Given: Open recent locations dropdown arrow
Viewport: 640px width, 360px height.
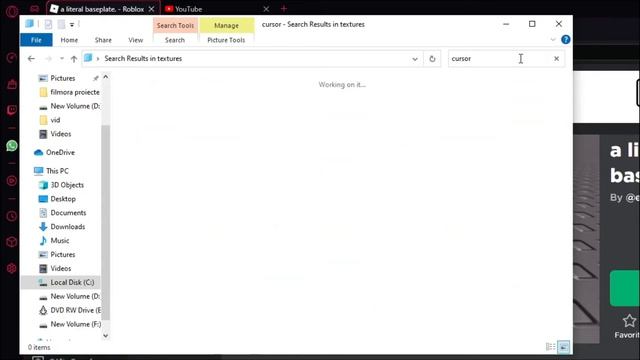Looking at the screenshot, I should (x=62, y=59).
